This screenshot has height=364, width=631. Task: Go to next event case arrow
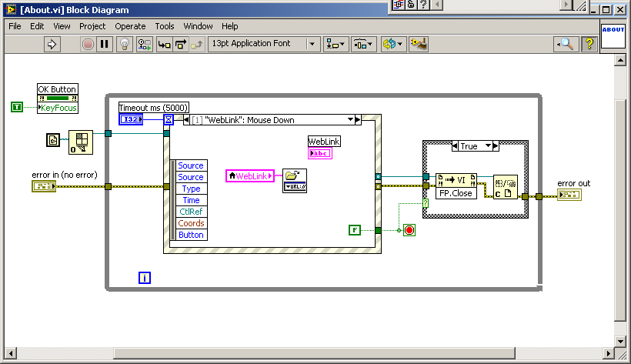358,119
